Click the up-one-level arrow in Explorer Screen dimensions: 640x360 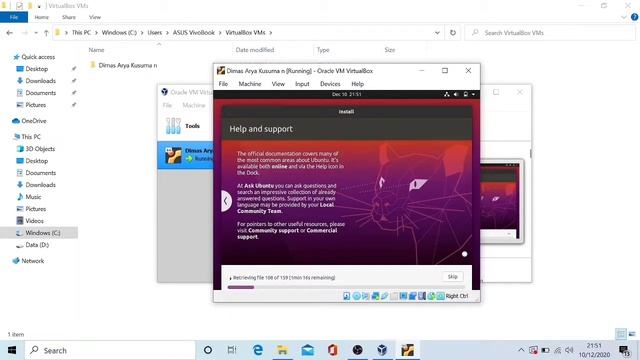pos(46,33)
